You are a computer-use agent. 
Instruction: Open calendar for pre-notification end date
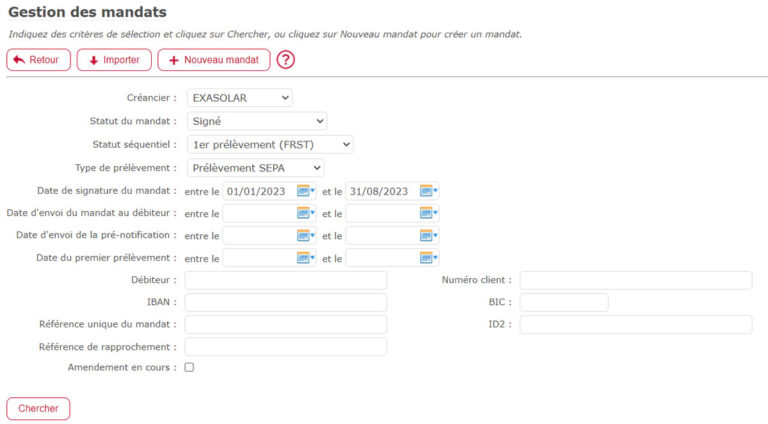tap(428, 236)
